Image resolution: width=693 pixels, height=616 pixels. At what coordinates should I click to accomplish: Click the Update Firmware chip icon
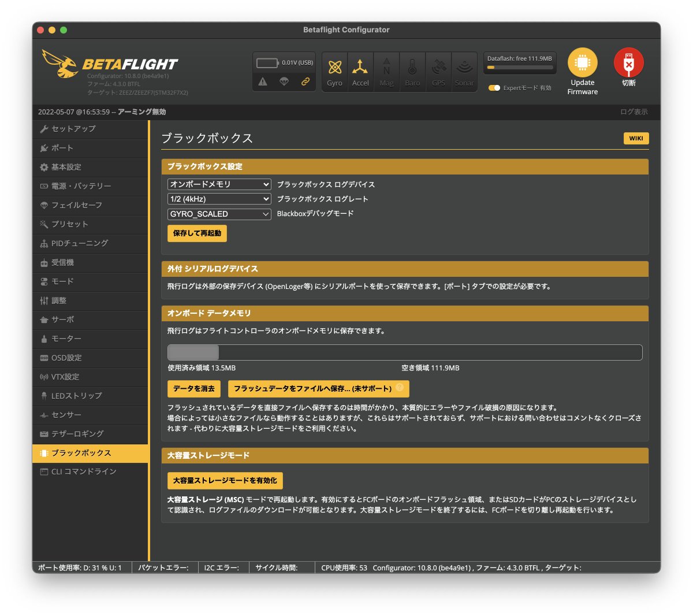[583, 62]
